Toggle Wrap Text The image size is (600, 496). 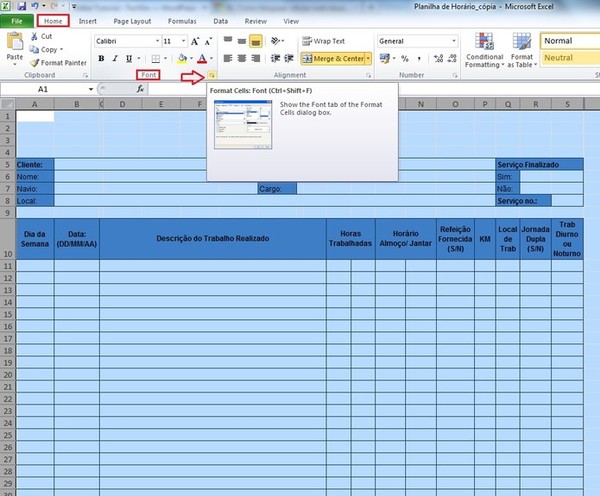(x=324, y=41)
